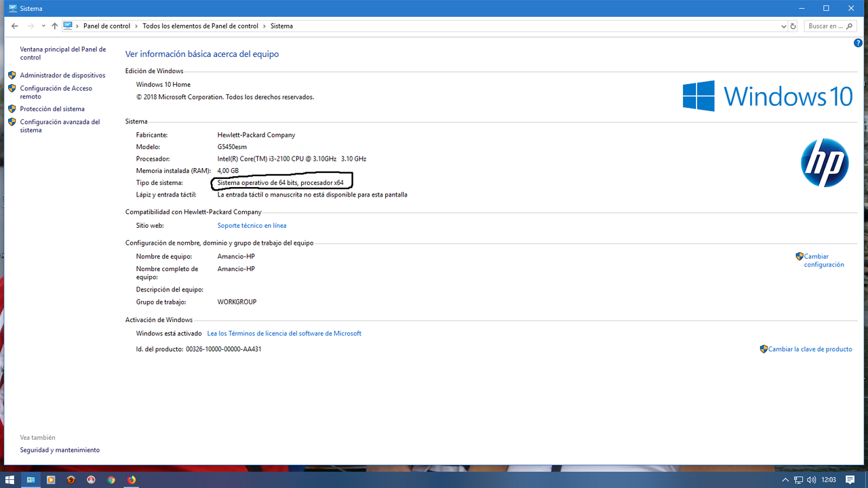Click the shield icon beside Protección del sistema
868x488 pixels.
(12, 108)
